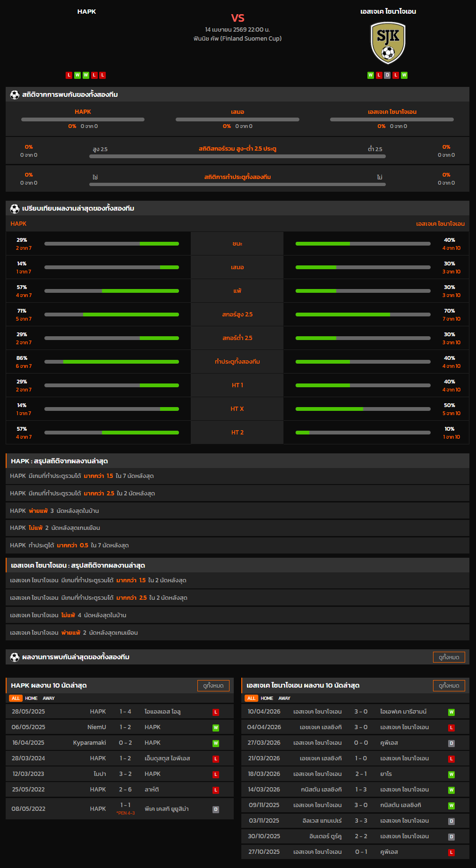
Task: Select ALL tab in SJK last 10 results
Action: (251, 698)
